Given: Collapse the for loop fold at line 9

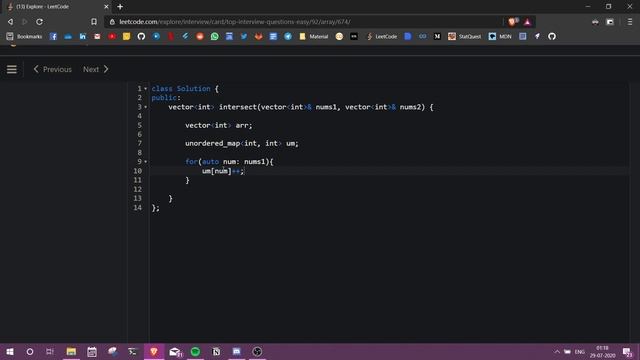Looking at the screenshot, I should coord(145,162).
